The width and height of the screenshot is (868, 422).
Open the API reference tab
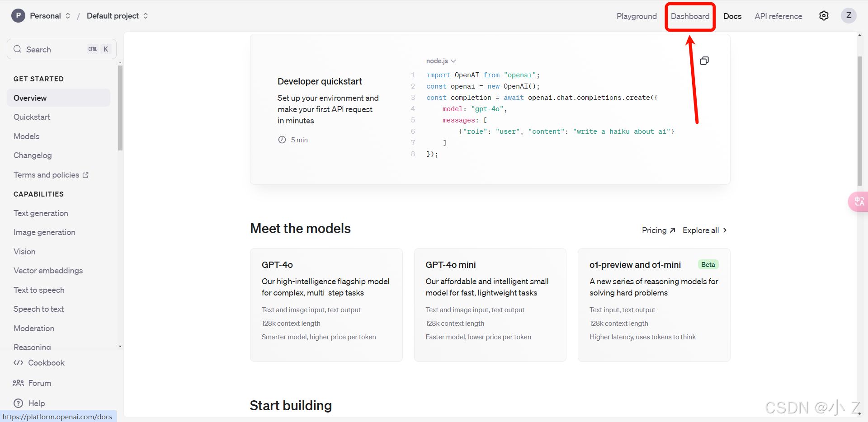coord(778,16)
